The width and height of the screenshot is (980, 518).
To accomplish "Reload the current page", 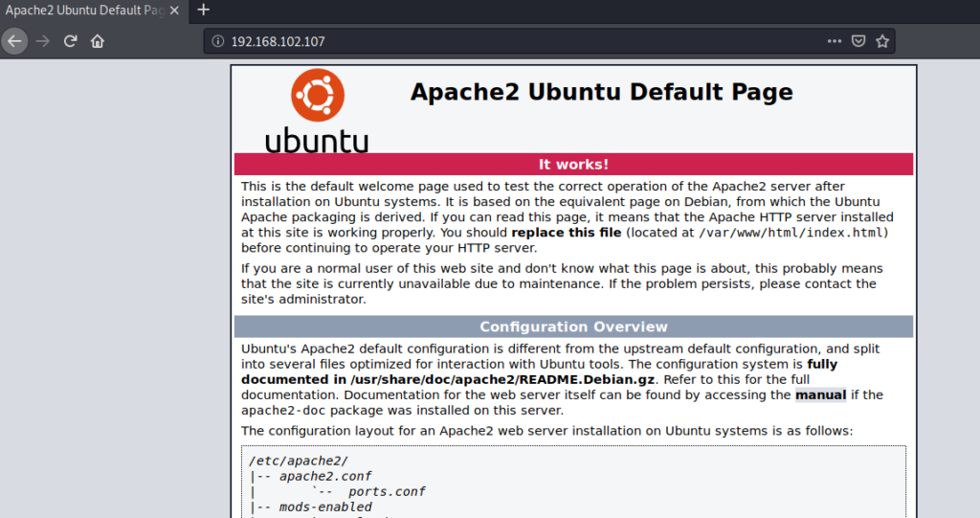I will pyautogui.click(x=70, y=41).
